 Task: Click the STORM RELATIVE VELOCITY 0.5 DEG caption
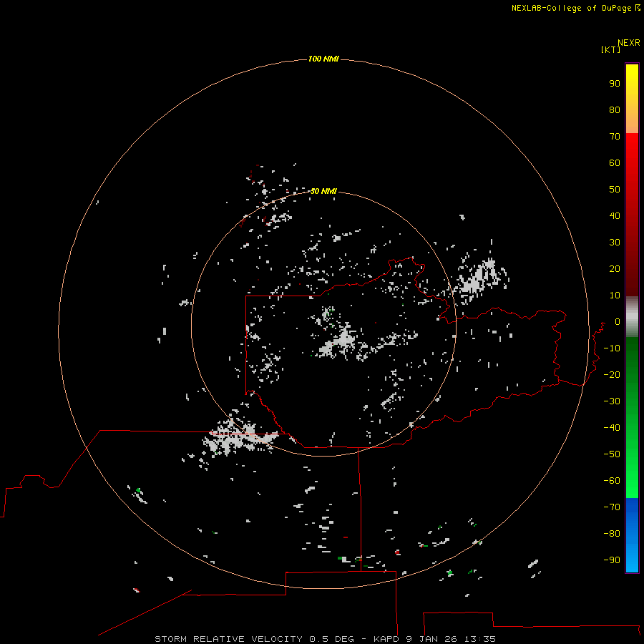[x=254, y=639]
